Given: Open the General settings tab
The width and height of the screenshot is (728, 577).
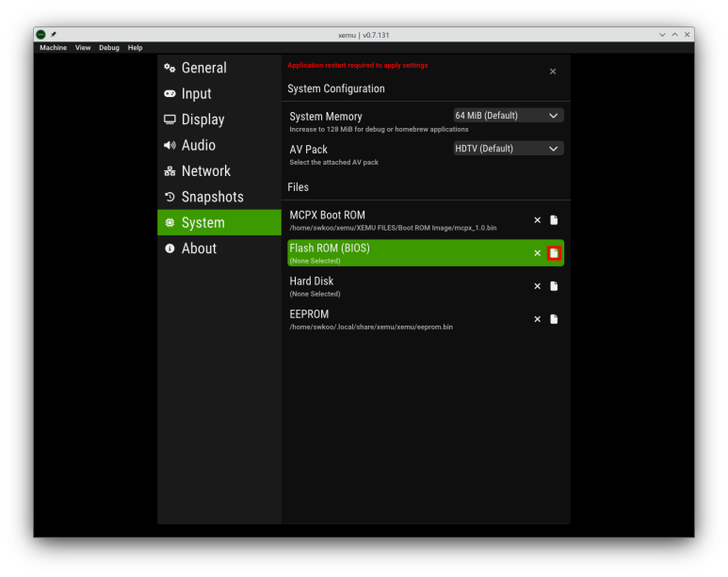Looking at the screenshot, I should point(219,68).
